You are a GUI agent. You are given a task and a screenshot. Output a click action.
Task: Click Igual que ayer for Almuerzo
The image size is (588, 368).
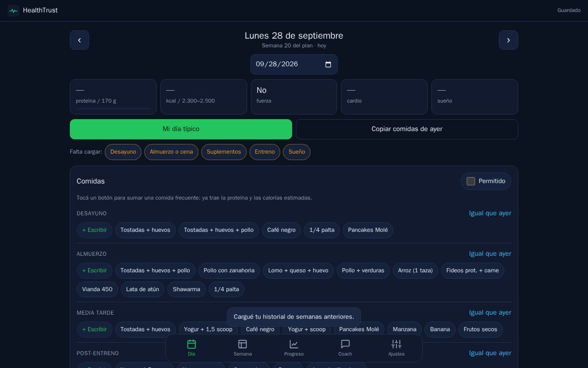(x=490, y=254)
